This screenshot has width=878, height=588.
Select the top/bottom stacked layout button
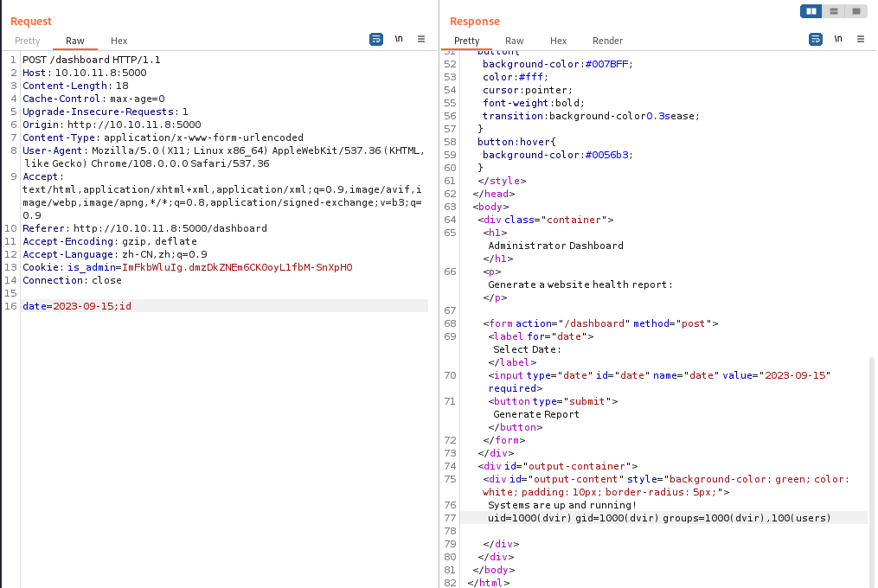coord(834,11)
